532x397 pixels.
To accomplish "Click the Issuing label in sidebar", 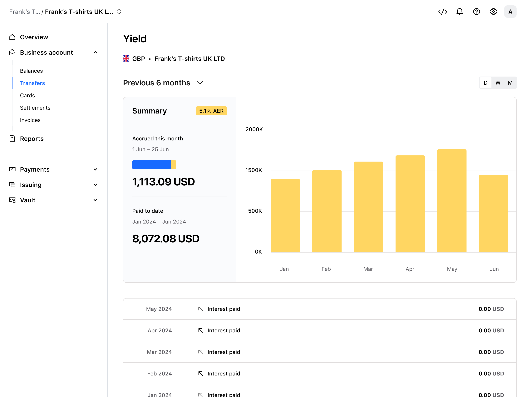I will (31, 185).
